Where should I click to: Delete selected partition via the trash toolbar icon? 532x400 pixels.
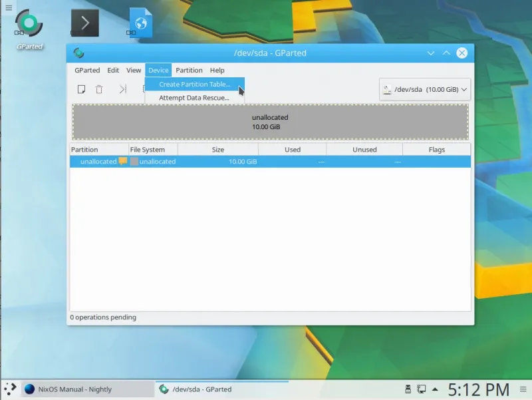tap(98, 89)
